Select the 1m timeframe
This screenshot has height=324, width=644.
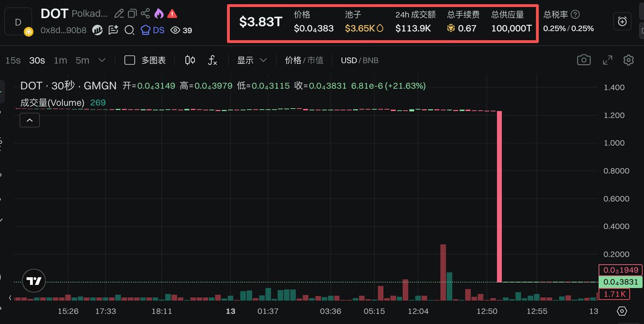tap(60, 60)
